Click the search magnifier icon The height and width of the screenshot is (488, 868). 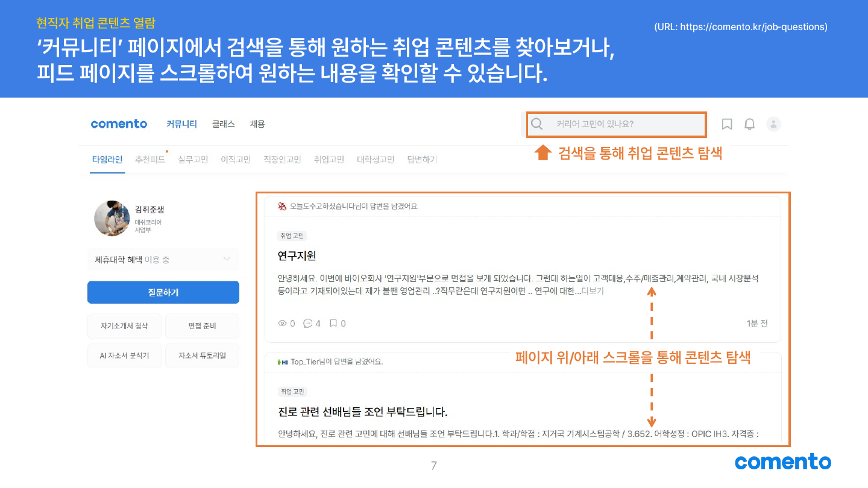pyautogui.click(x=536, y=124)
